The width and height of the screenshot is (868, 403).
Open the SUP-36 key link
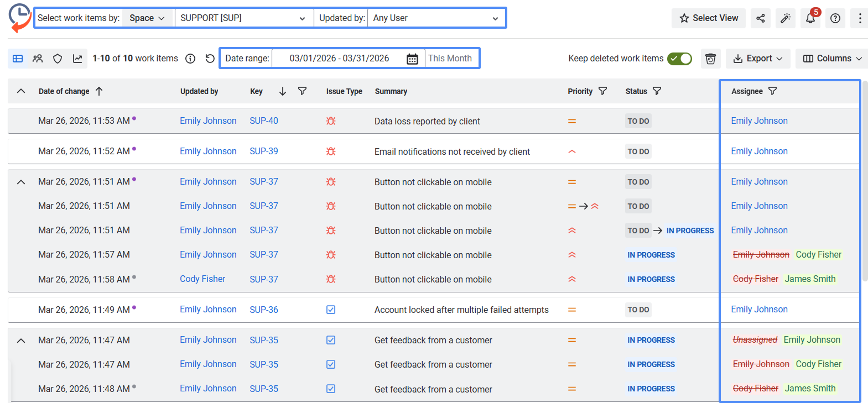[264, 310]
